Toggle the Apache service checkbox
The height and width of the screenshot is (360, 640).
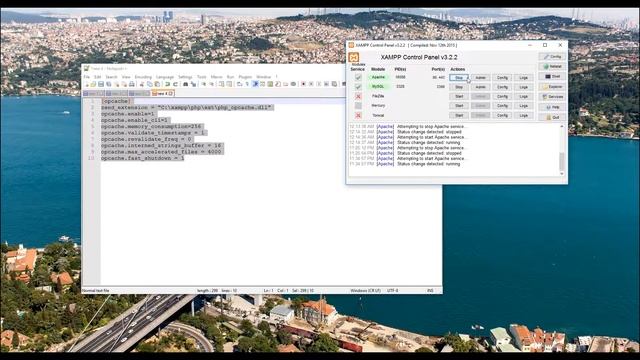[x=358, y=77]
